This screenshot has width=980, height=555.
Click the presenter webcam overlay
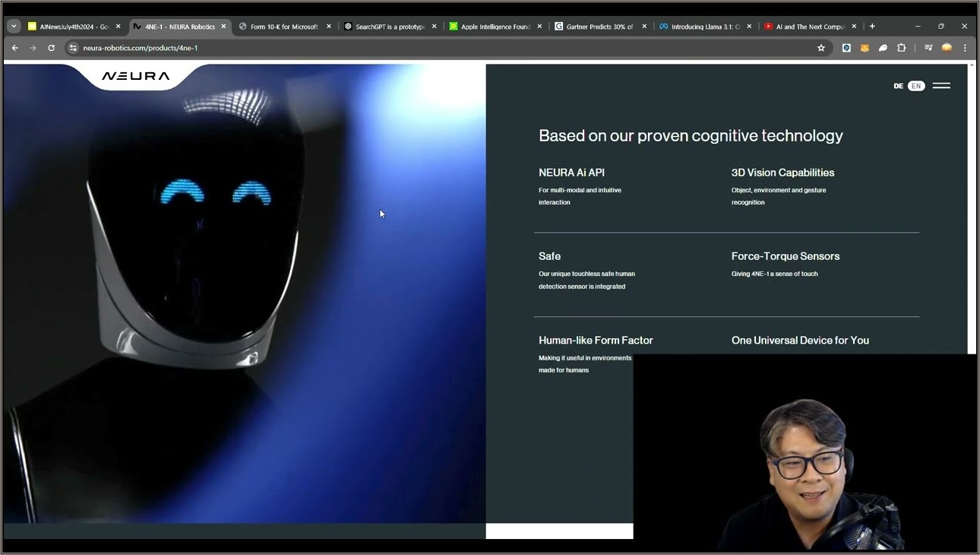point(805,452)
